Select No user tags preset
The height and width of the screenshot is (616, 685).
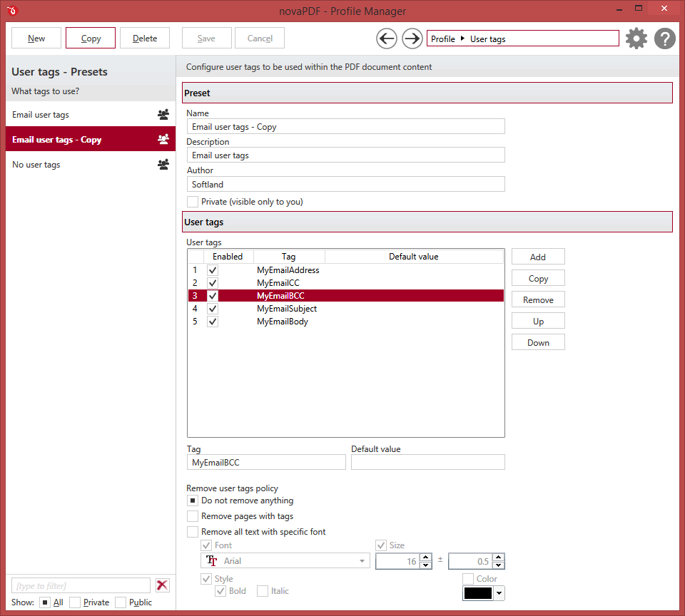91,164
